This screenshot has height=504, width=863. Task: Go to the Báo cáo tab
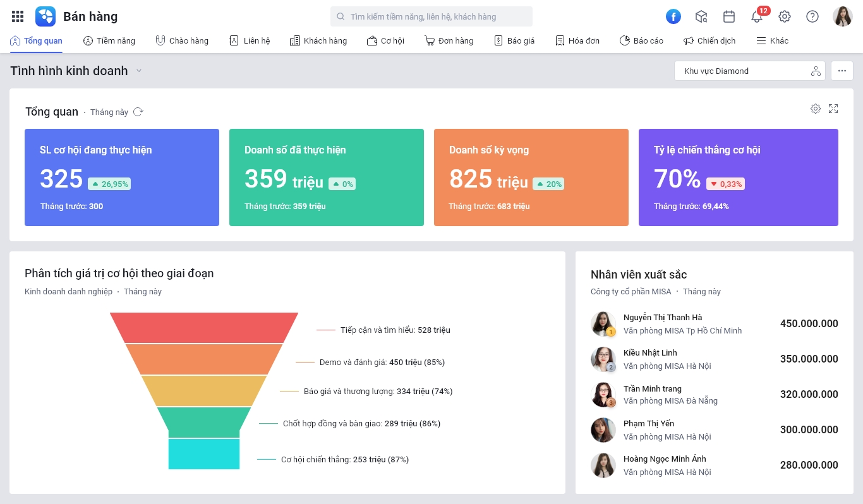point(641,40)
